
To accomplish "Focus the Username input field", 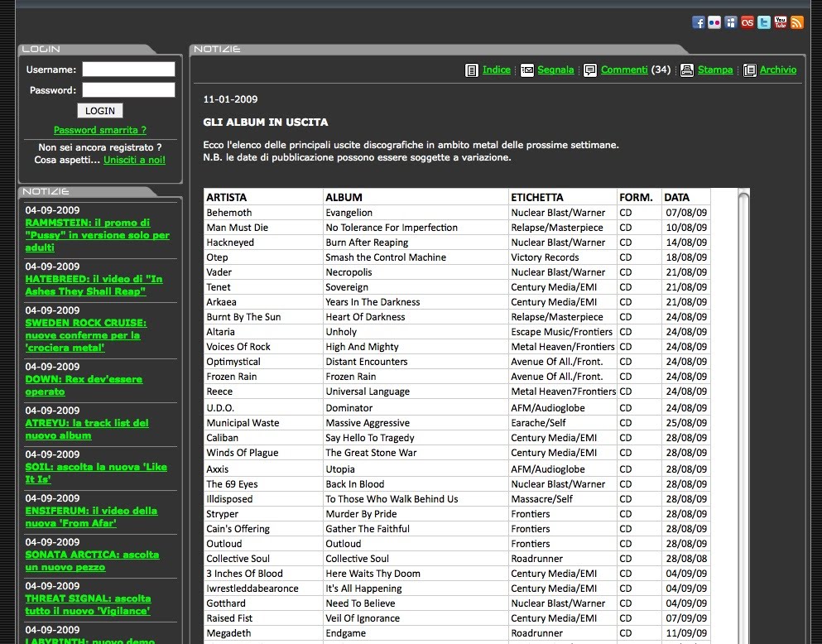I will tap(128, 70).
